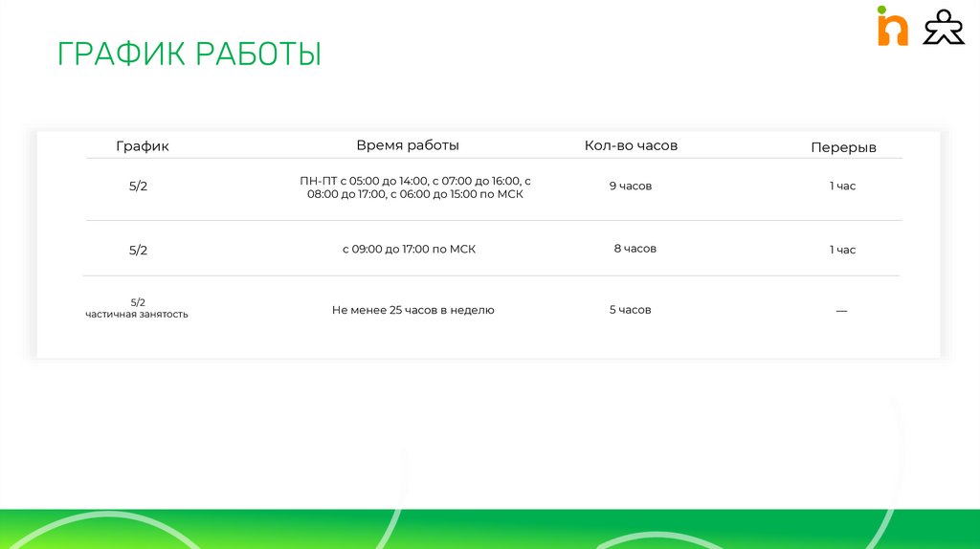
Task: Click the '8 часов' cell
Action: (x=635, y=249)
